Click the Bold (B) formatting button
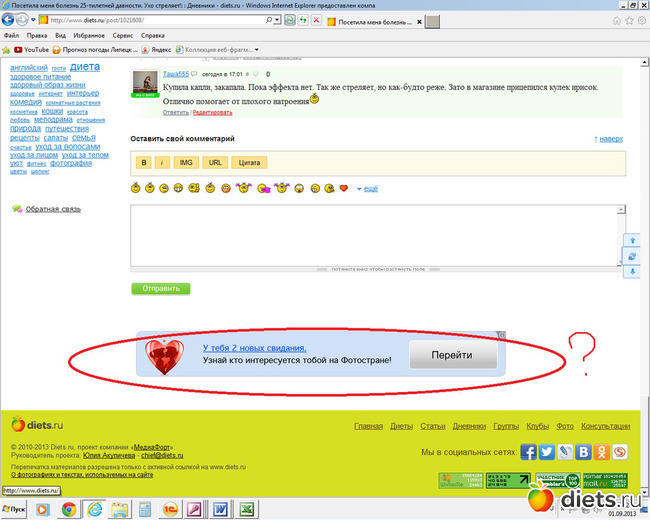This screenshot has height=520, width=650. coord(144,162)
